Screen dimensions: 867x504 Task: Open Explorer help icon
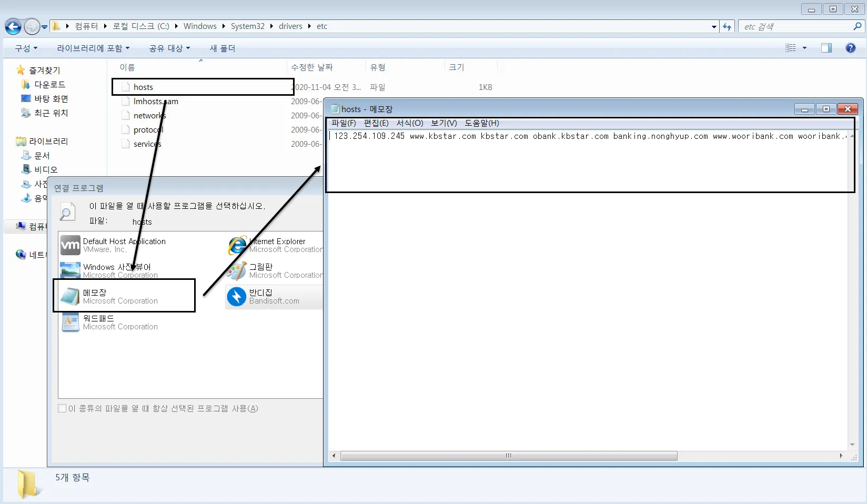pyautogui.click(x=850, y=48)
